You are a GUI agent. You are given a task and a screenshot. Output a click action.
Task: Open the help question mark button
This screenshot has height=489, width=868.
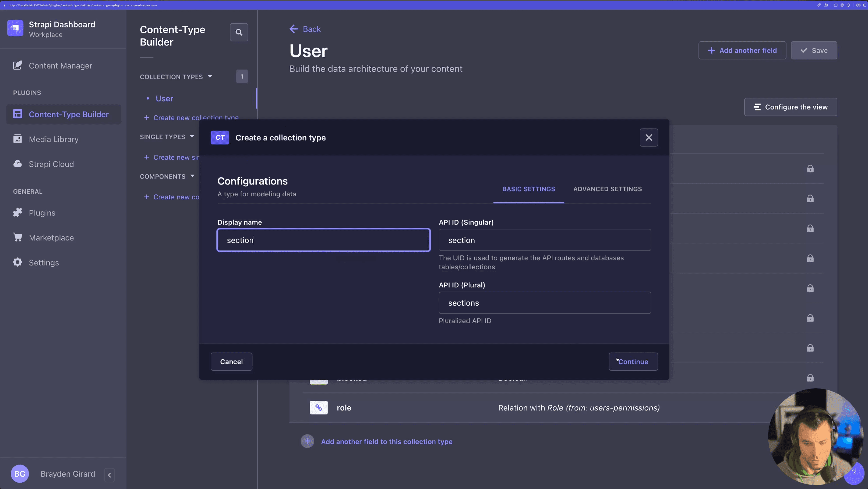point(853,473)
